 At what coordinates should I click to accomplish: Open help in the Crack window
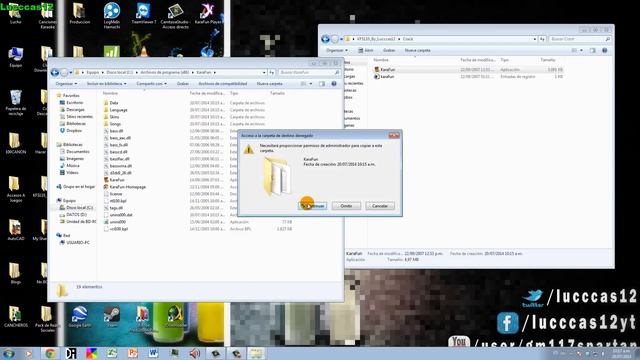pos(604,50)
